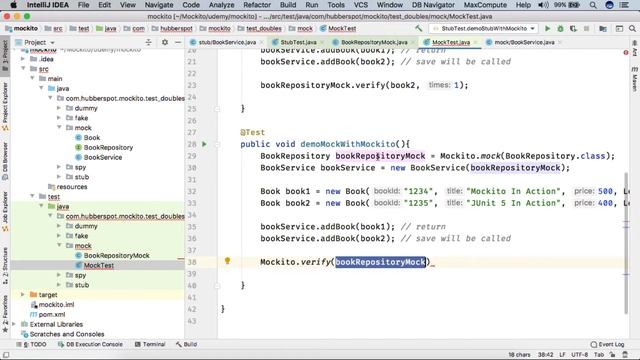Open the DB Execution Console tool window
640x360 pixels.
(x=90, y=344)
